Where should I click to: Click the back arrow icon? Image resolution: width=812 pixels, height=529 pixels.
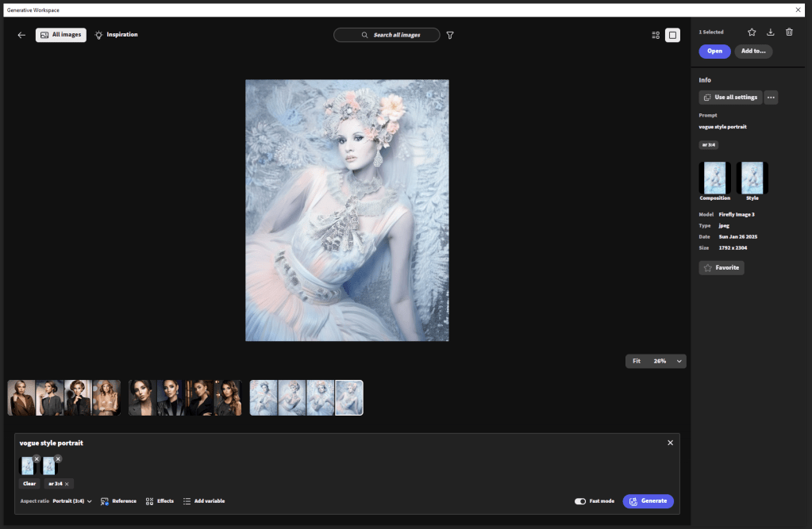(21, 35)
